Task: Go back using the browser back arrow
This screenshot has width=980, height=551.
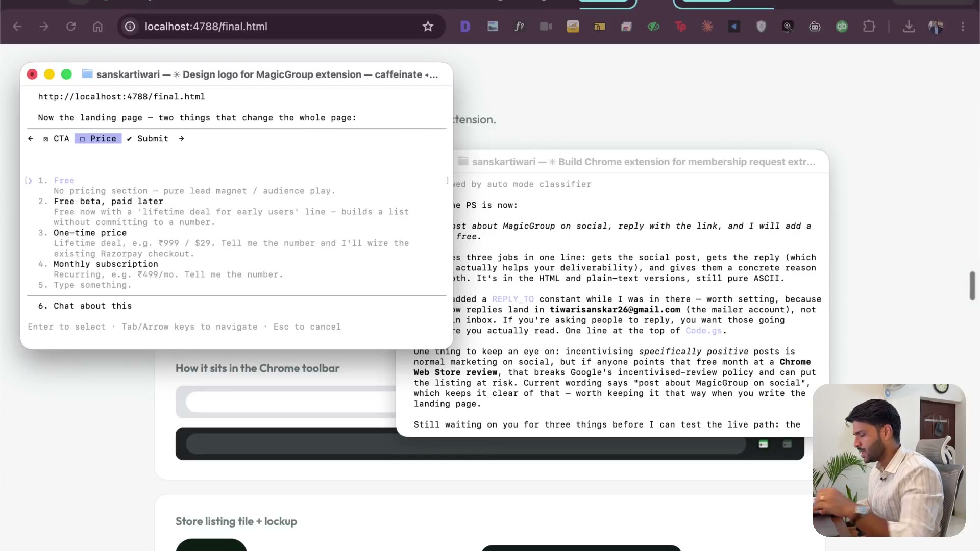Action: point(17,27)
